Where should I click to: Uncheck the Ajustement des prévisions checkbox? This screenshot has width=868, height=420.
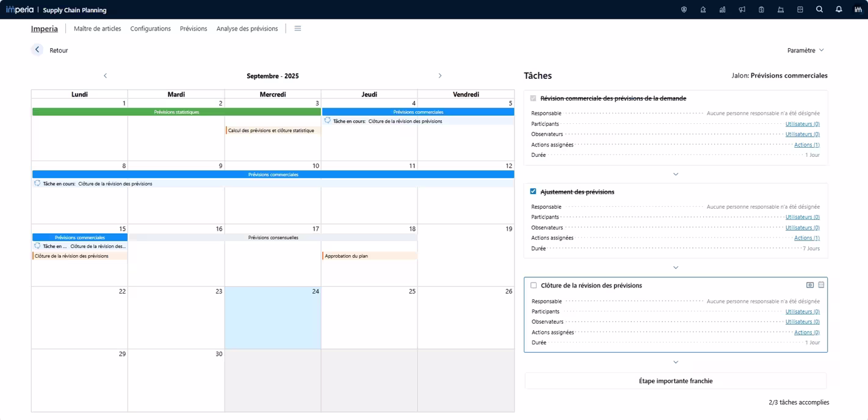pyautogui.click(x=533, y=192)
